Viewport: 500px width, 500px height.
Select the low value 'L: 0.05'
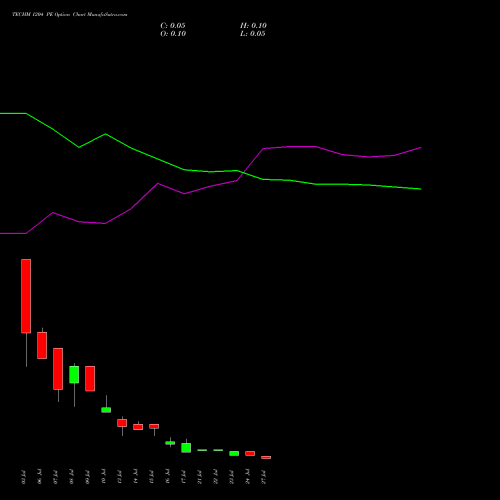253,34
